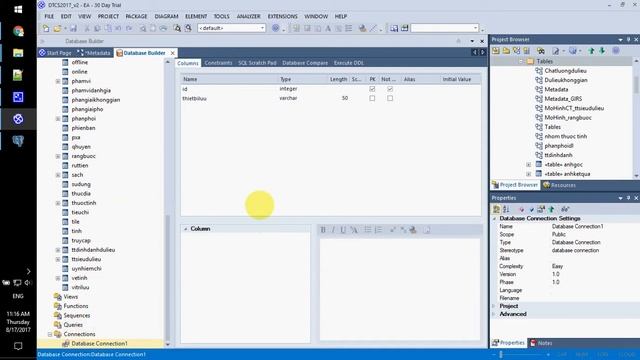Click the green up arrow in Project Browser

(591, 51)
